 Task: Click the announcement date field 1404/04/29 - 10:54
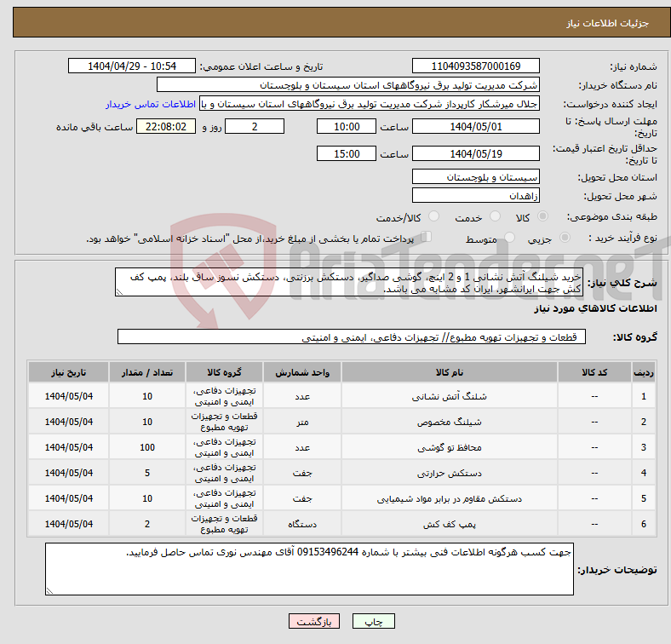pos(132,66)
